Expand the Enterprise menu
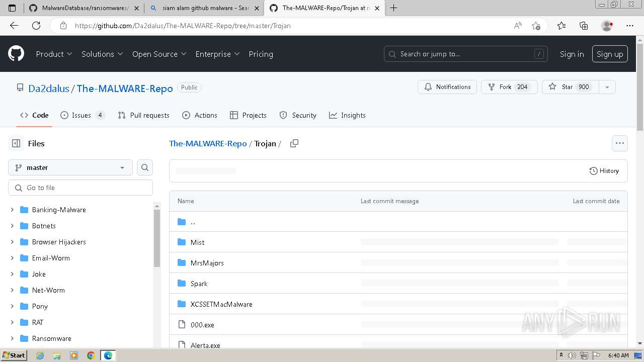 [x=217, y=54]
